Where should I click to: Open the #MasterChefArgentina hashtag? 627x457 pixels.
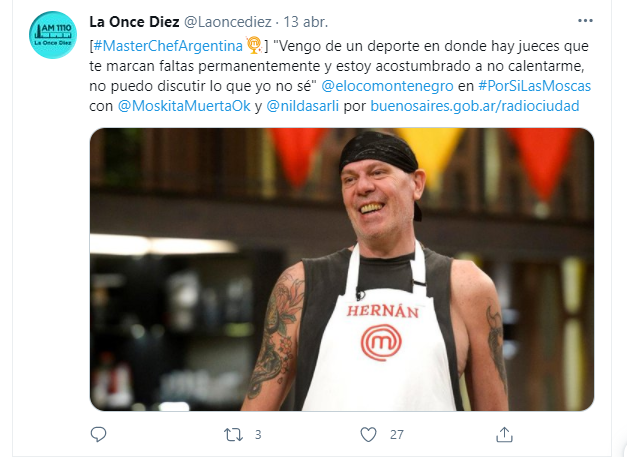click(168, 46)
